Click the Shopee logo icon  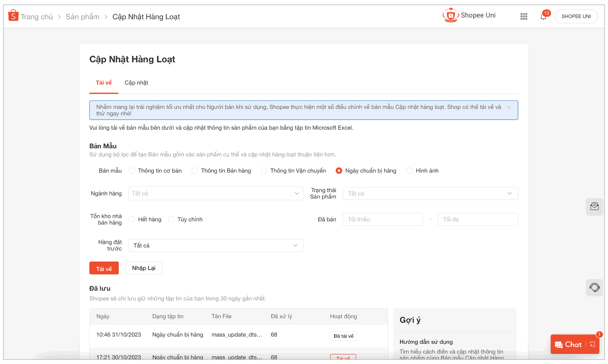coord(13,16)
